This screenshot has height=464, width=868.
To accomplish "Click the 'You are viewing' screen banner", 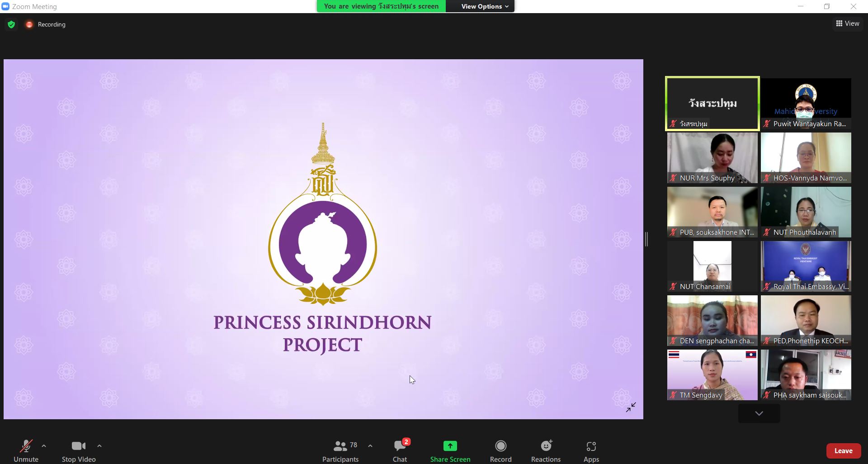I will point(381,6).
